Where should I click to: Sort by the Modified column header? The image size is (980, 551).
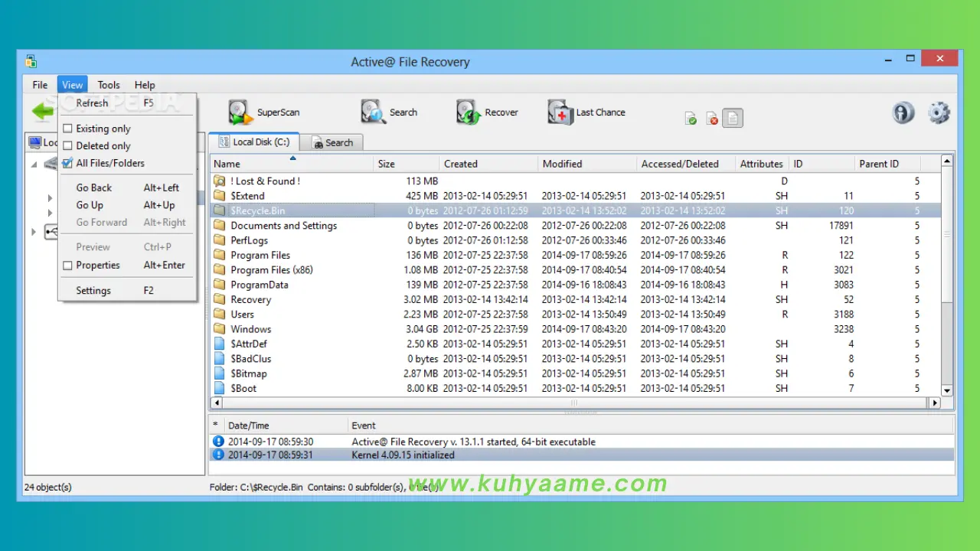click(x=587, y=164)
